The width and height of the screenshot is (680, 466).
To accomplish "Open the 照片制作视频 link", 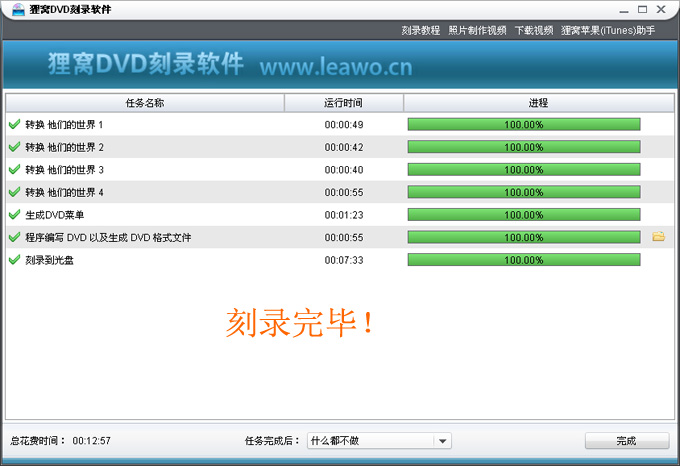I will click(477, 30).
